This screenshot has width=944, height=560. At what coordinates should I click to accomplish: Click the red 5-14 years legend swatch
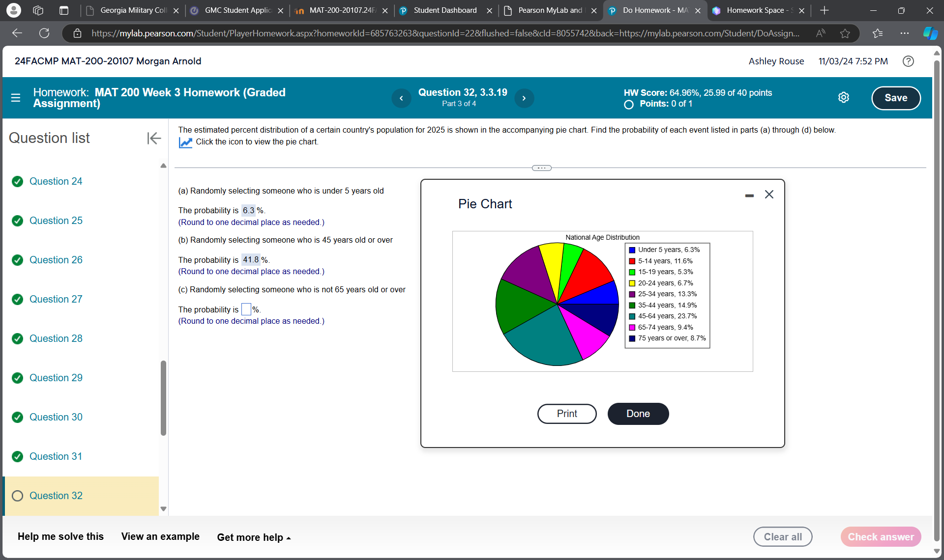click(632, 261)
